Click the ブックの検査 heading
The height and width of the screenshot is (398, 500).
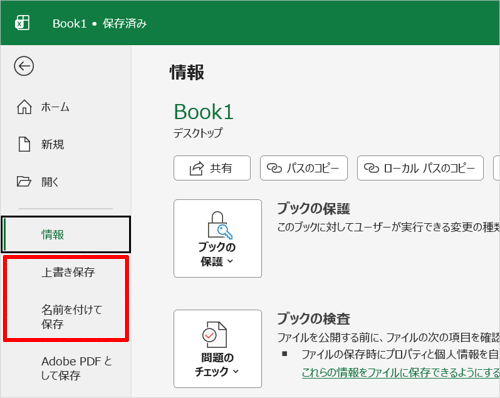pos(313,319)
